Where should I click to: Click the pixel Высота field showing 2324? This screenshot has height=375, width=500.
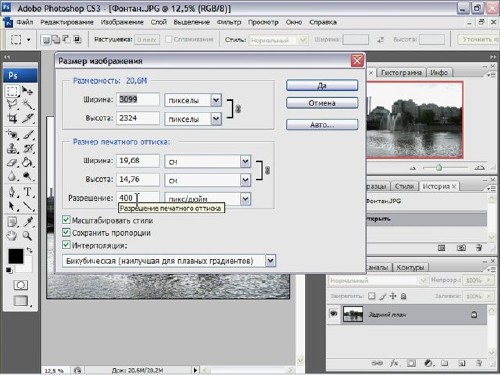[138, 118]
